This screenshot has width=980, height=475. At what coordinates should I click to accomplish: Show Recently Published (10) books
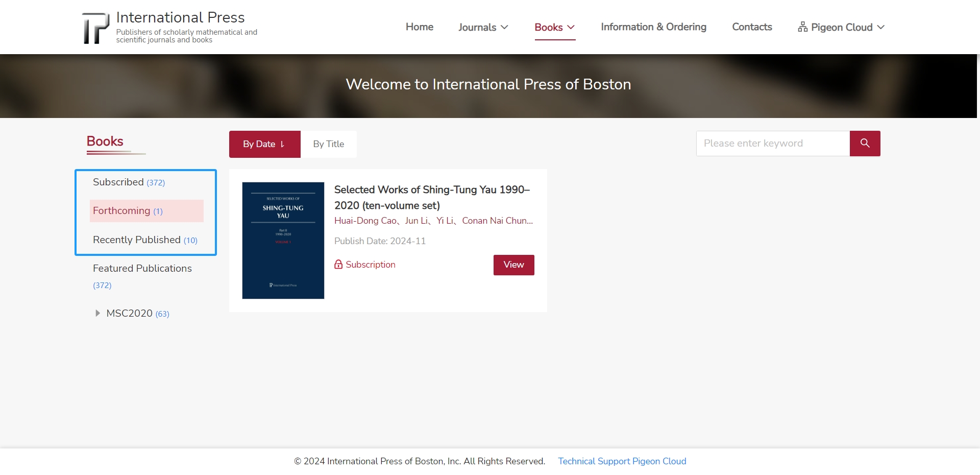pos(145,240)
